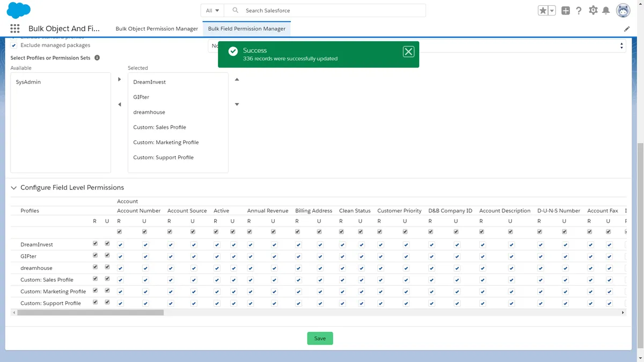The image size is (644, 362).
Task: Open the Notifications bell icon
Action: (606, 10)
